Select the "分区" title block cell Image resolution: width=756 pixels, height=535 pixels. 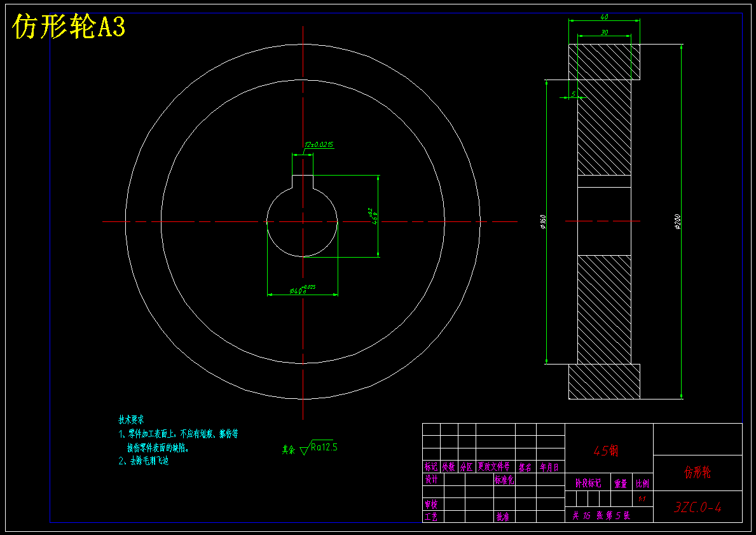(466, 466)
